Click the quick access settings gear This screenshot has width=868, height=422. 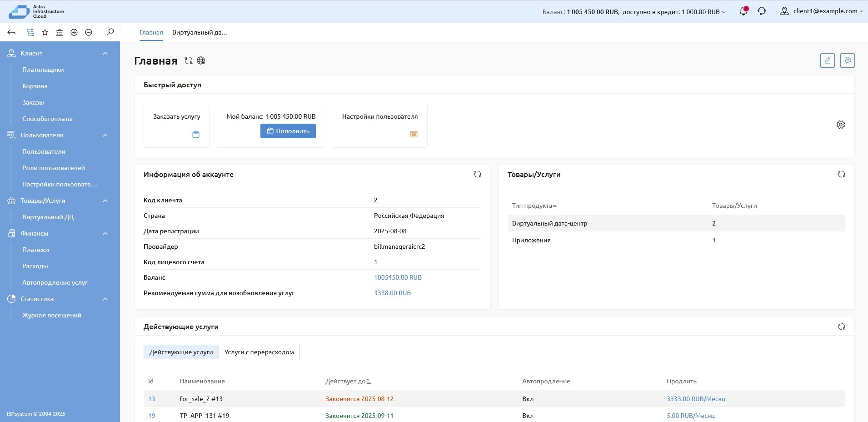pyautogui.click(x=841, y=125)
